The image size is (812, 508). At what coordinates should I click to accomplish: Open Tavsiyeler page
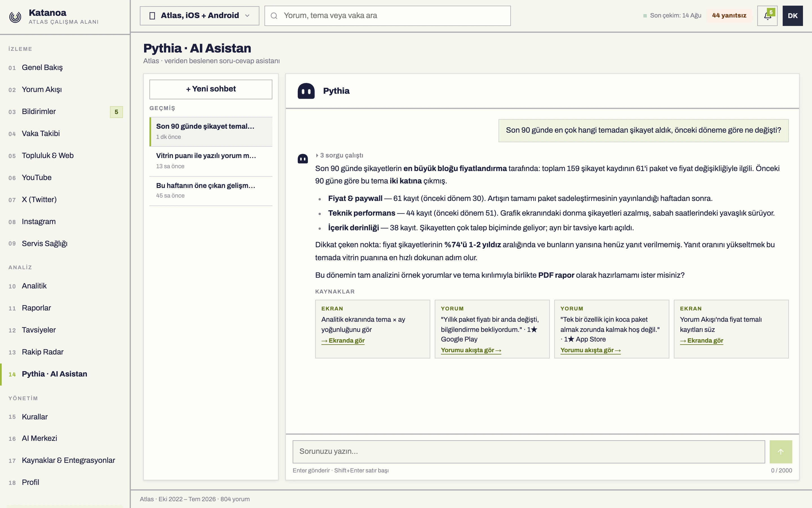coord(65,330)
